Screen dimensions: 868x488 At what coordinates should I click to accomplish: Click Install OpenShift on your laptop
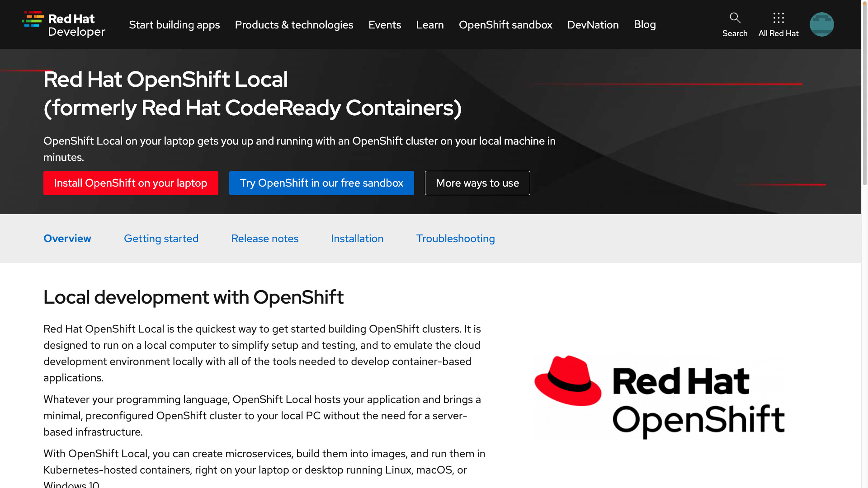click(x=131, y=183)
